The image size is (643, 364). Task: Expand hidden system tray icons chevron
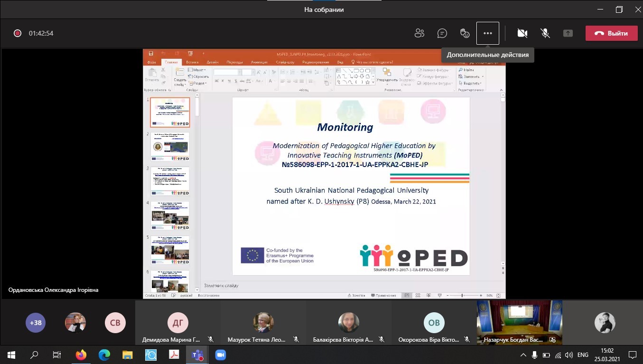tap(523, 355)
